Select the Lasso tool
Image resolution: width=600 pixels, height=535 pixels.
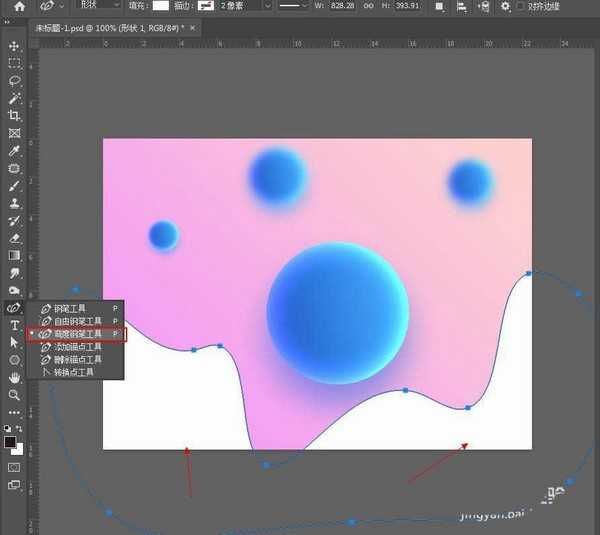coord(14,81)
